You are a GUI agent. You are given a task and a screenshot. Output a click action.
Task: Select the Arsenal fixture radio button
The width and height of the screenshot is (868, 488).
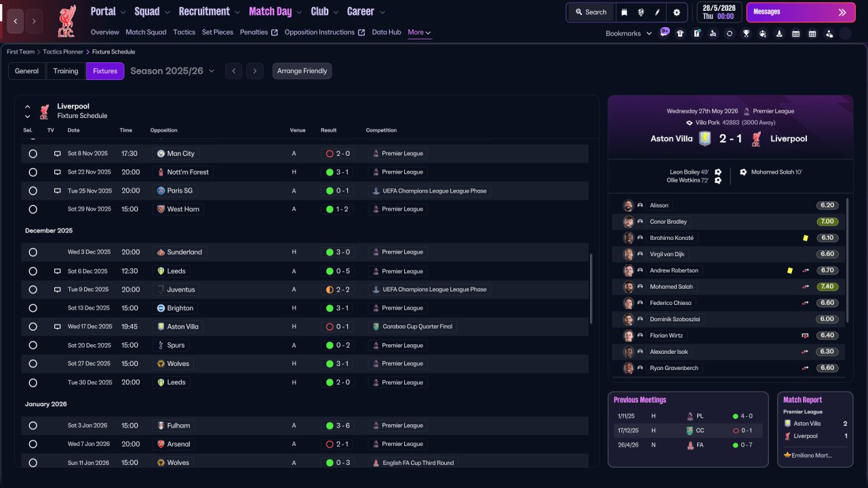pyautogui.click(x=33, y=445)
